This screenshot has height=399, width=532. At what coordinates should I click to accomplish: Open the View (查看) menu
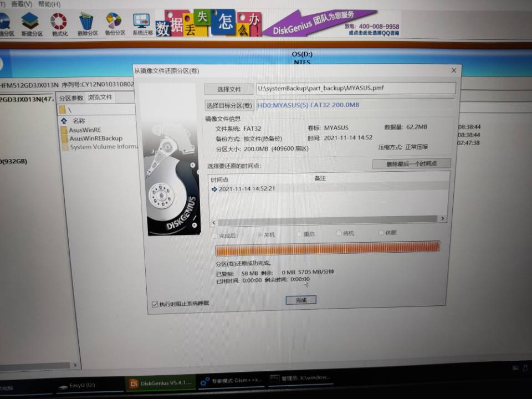pos(22,4)
